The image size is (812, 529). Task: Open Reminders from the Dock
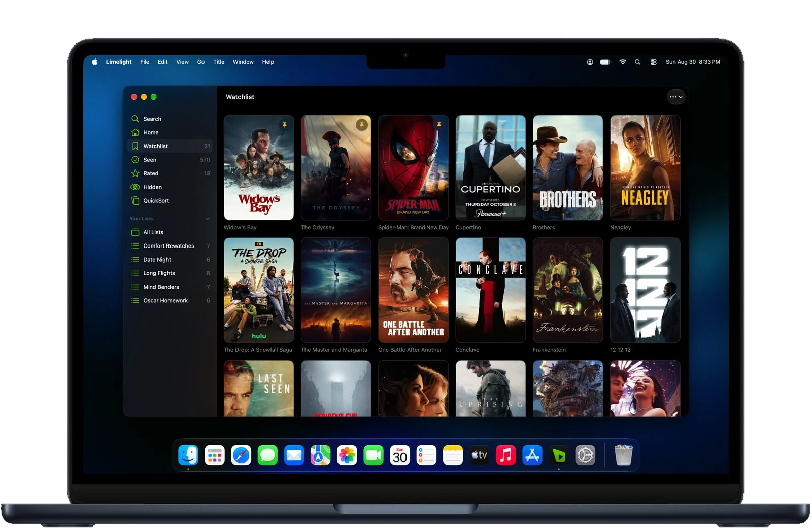tap(426, 455)
